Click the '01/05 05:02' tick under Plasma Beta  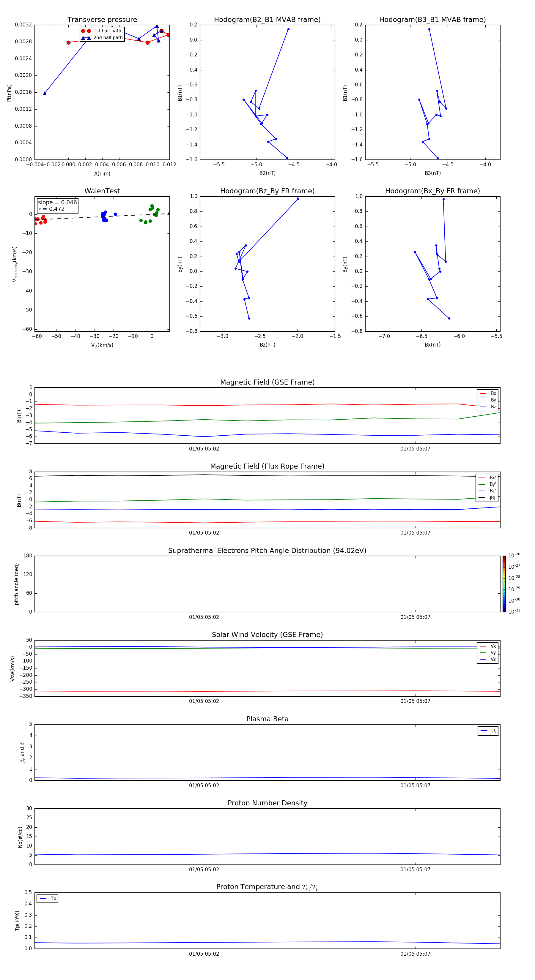click(204, 785)
